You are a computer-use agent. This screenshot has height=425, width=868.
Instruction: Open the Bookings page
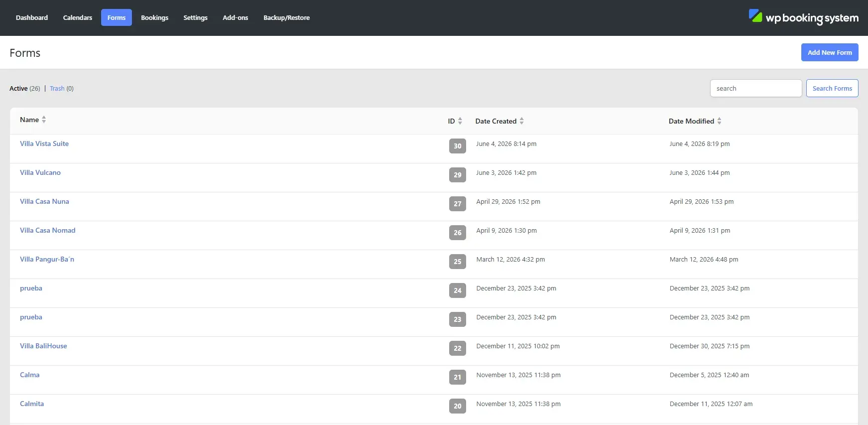point(154,17)
